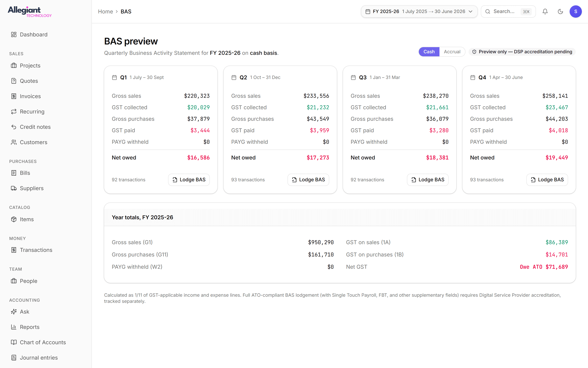The height and width of the screenshot is (368, 588).
Task: Click the Q3 calendar icon
Action: coord(353,77)
